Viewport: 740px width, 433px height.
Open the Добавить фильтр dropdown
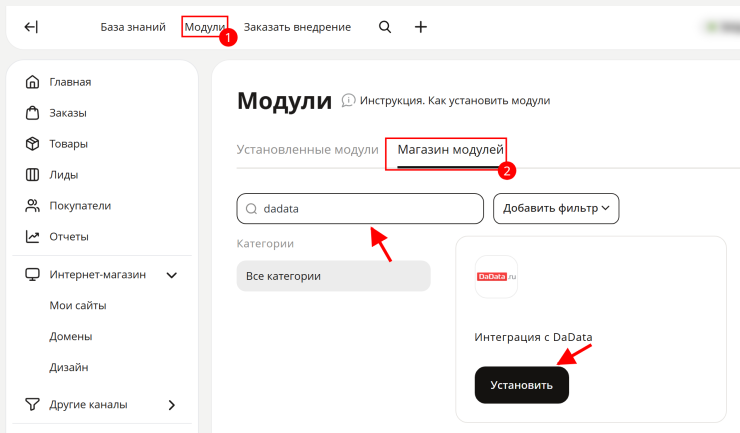coord(556,208)
